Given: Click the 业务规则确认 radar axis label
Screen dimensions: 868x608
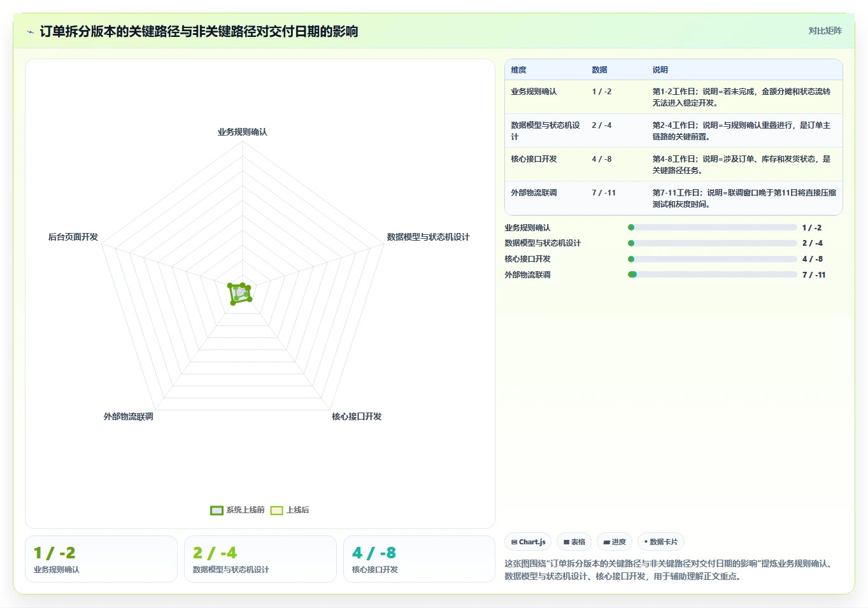Looking at the screenshot, I should (x=243, y=132).
